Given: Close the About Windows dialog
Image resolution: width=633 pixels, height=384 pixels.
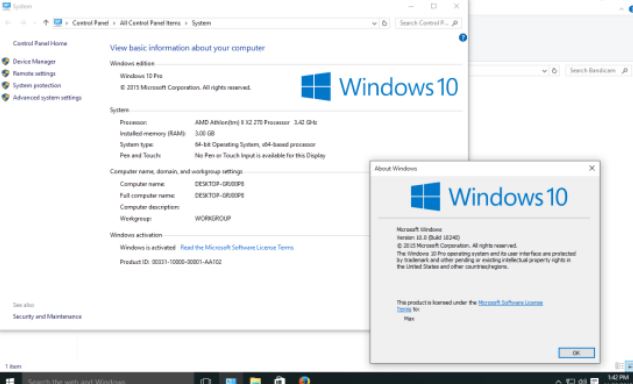Looking at the screenshot, I should [x=592, y=168].
